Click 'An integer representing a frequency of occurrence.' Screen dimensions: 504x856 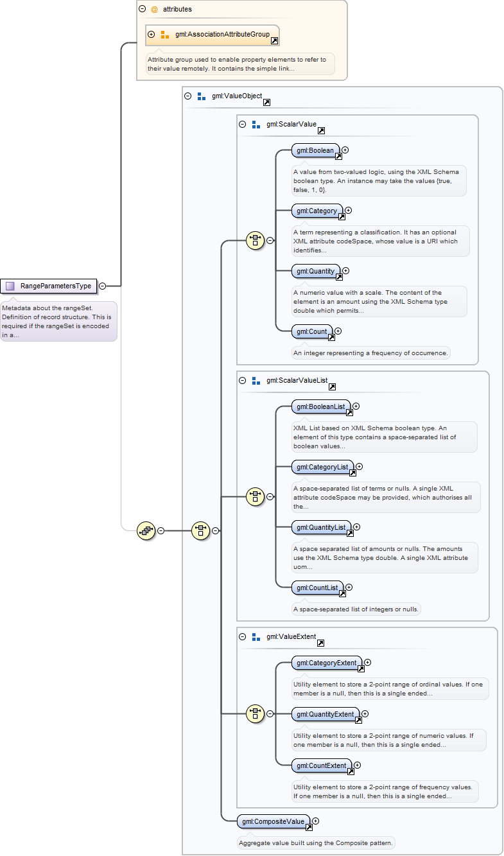point(370,353)
